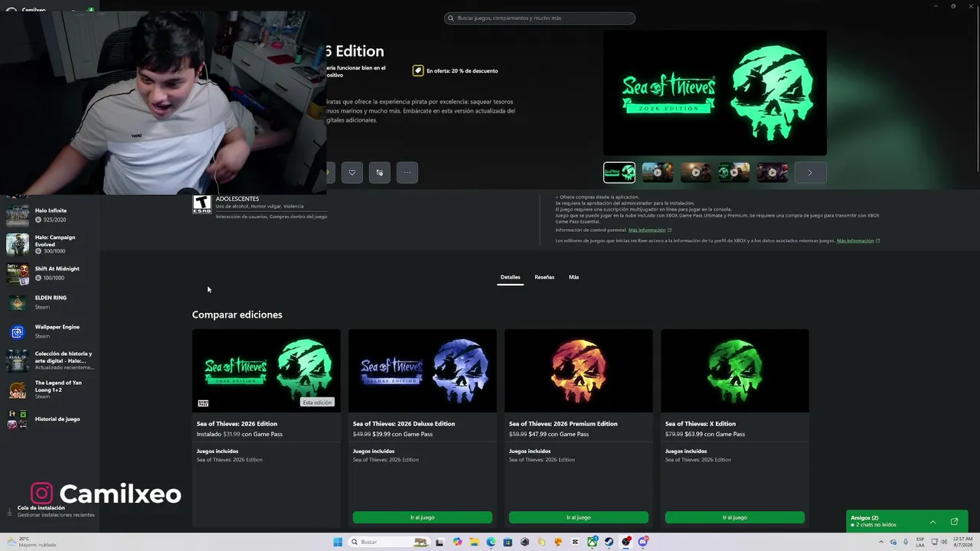Screen dimensions: 980x551
Task: Play the second media thumbnail video
Action: point(658,172)
